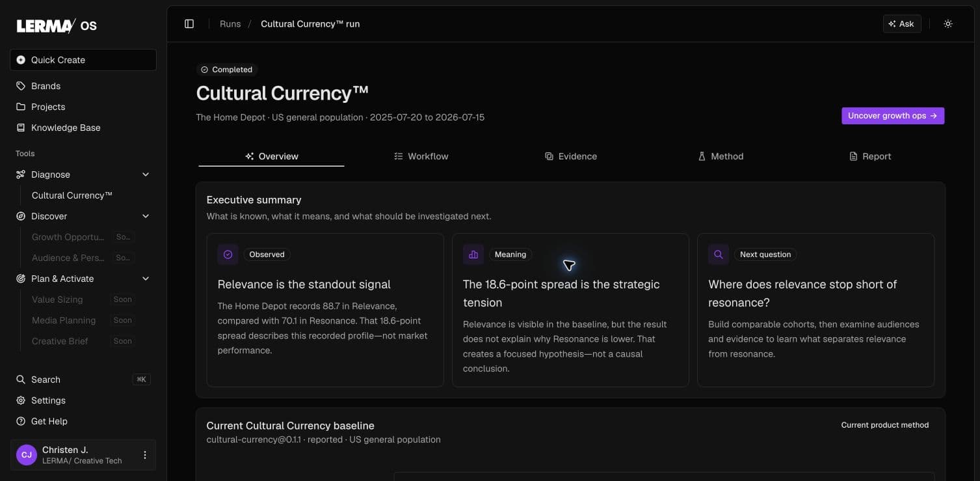
Task: Click the ⌘K search shortcut badge
Action: click(x=141, y=379)
